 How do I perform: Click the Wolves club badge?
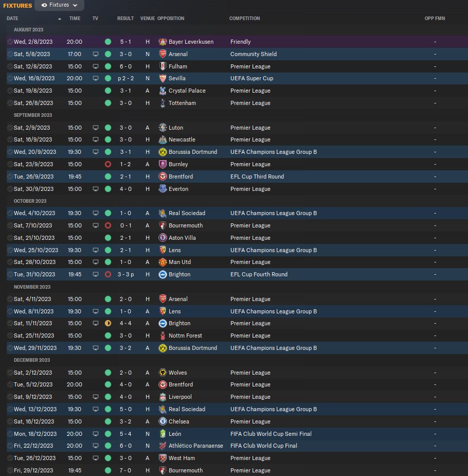click(163, 373)
